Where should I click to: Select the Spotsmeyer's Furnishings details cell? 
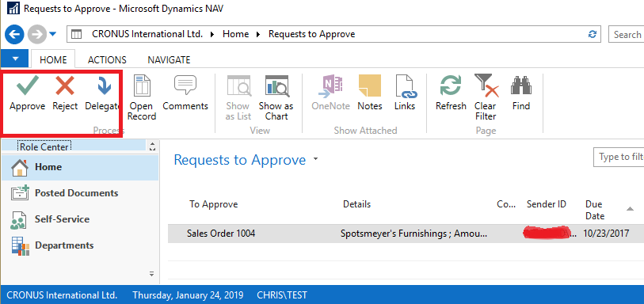click(414, 234)
